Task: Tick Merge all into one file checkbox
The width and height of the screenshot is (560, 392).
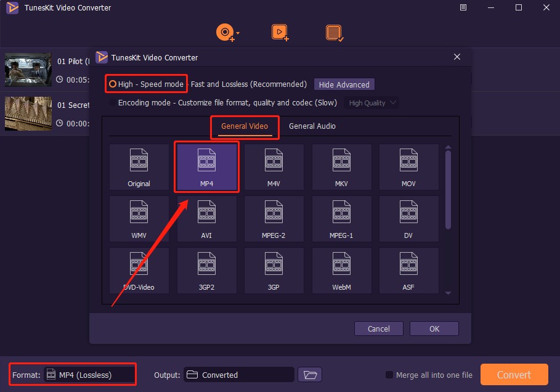Action: tap(389, 375)
